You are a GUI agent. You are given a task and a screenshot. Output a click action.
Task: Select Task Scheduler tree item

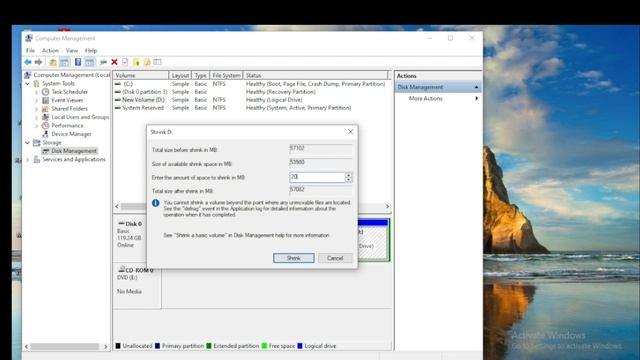click(x=69, y=92)
